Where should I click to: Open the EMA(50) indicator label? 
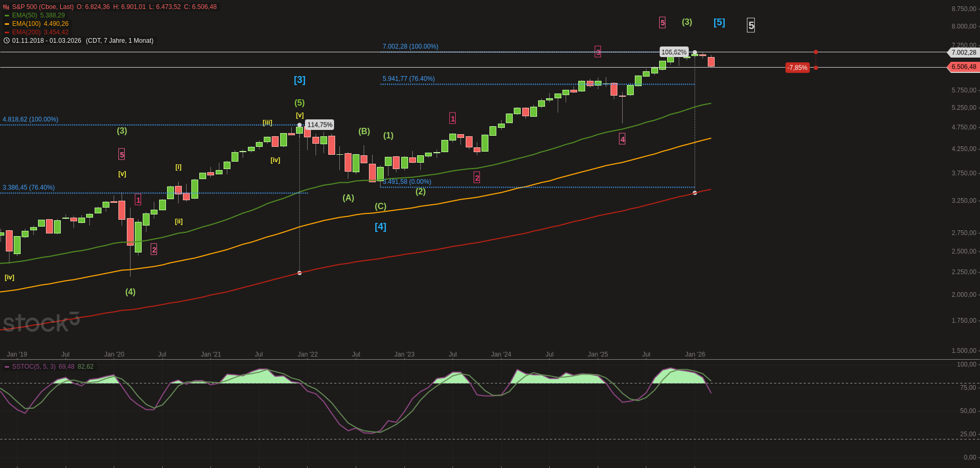pos(24,15)
